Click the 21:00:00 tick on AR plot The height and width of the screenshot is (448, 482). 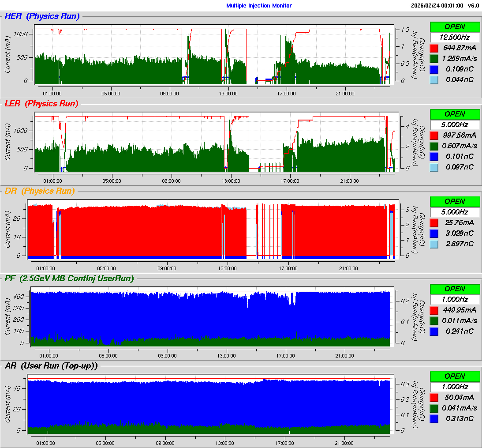click(x=344, y=443)
